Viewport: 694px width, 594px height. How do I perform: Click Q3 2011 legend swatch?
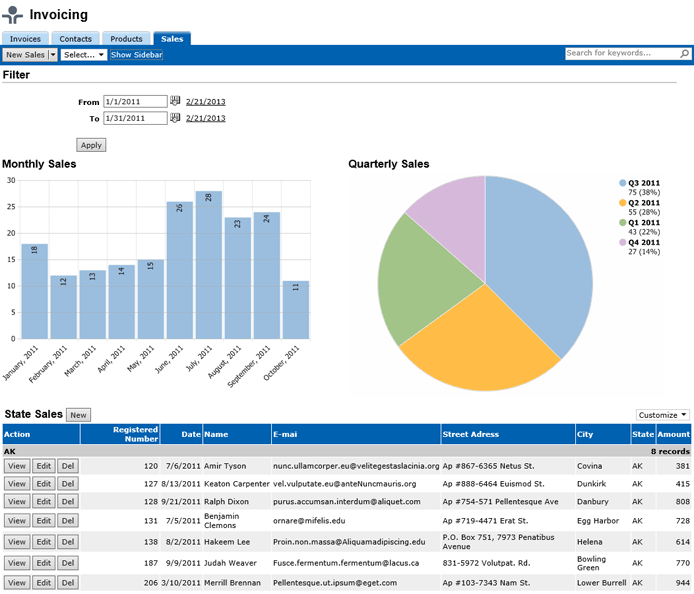(x=622, y=183)
